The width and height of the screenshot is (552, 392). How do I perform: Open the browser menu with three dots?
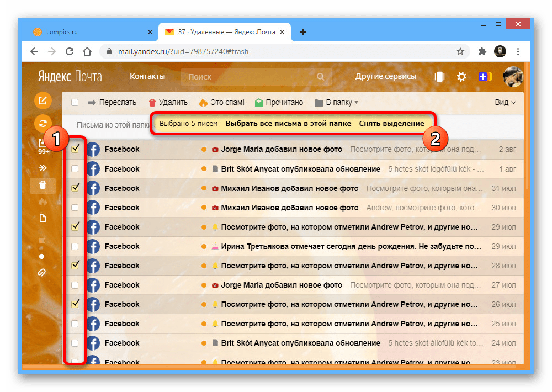point(518,51)
